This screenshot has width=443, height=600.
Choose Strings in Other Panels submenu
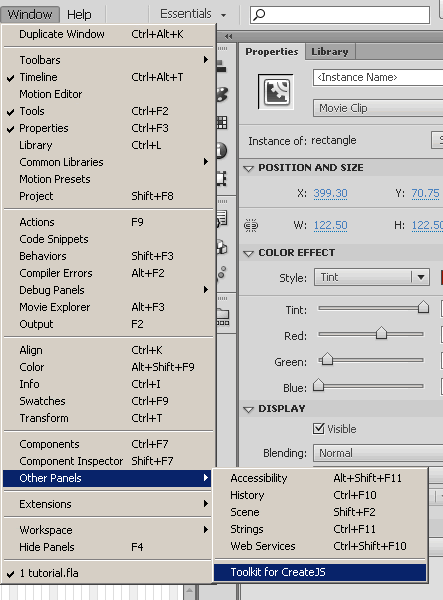320,529
